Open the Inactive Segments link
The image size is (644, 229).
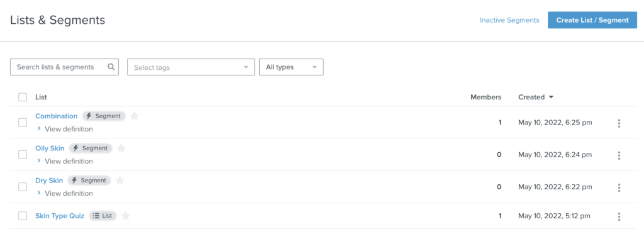coord(509,20)
